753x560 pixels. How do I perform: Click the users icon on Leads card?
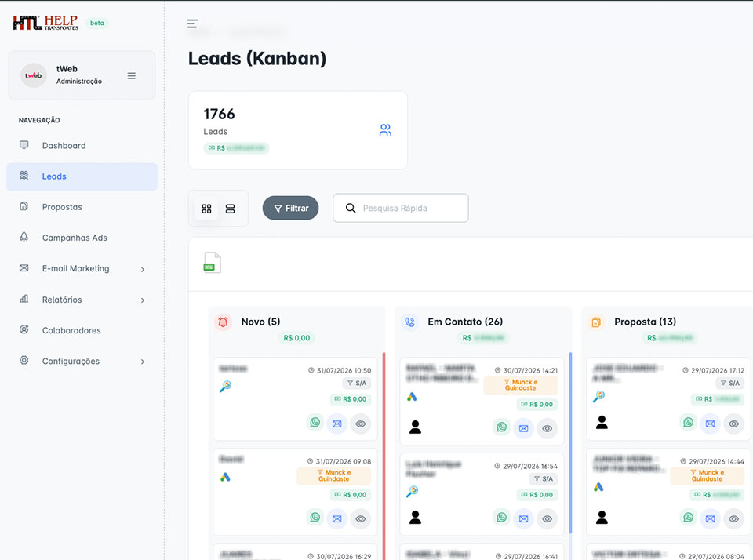click(385, 130)
